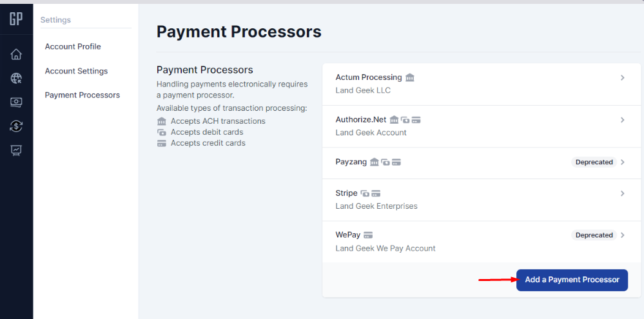Screen dimensions: 644x319
Task: Click the Accepts debit cards text
Action: click(x=207, y=132)
